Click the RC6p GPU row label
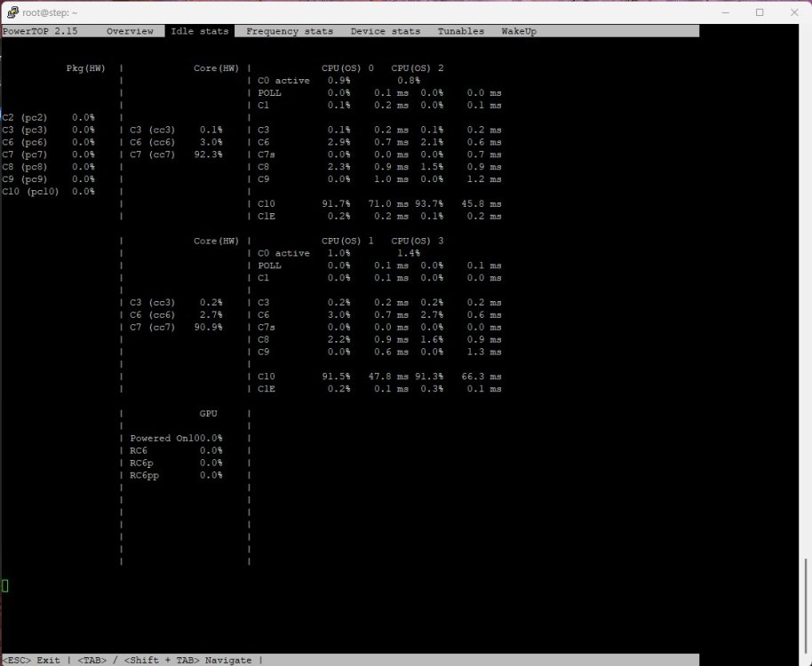Screen dimensions: 812x666 tap(141, 464)
